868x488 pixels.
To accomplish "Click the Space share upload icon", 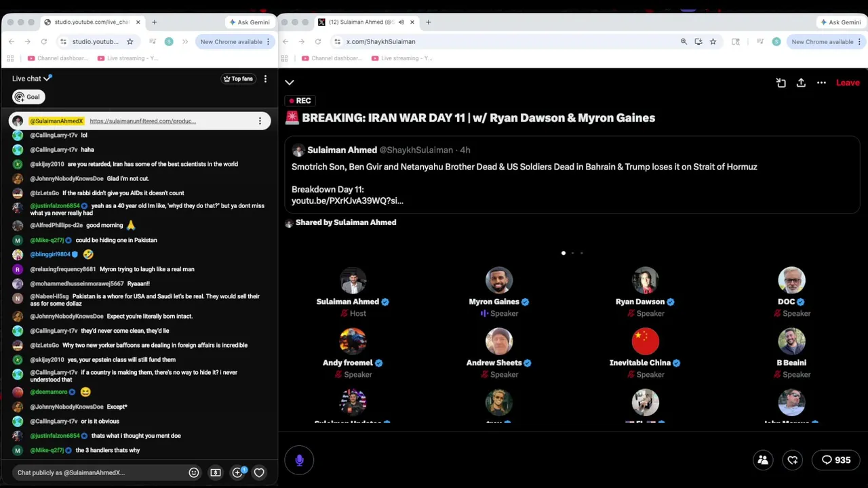I will pos(801,83).
